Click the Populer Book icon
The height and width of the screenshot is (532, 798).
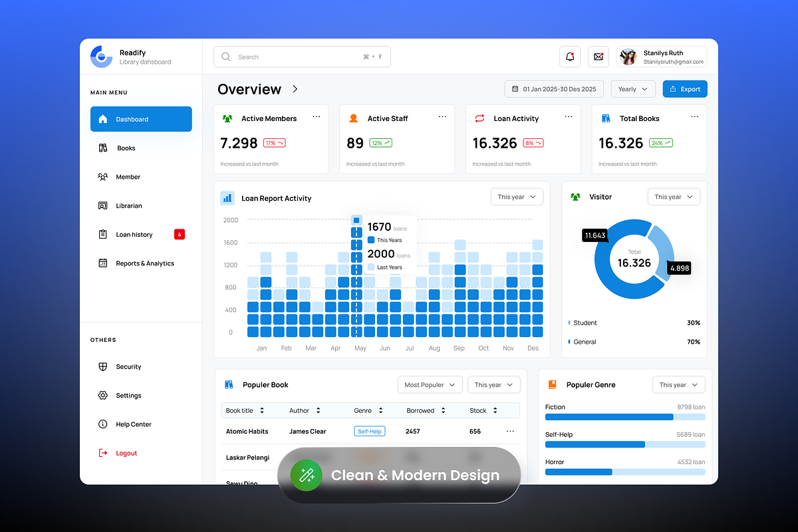tap(229, 384)
